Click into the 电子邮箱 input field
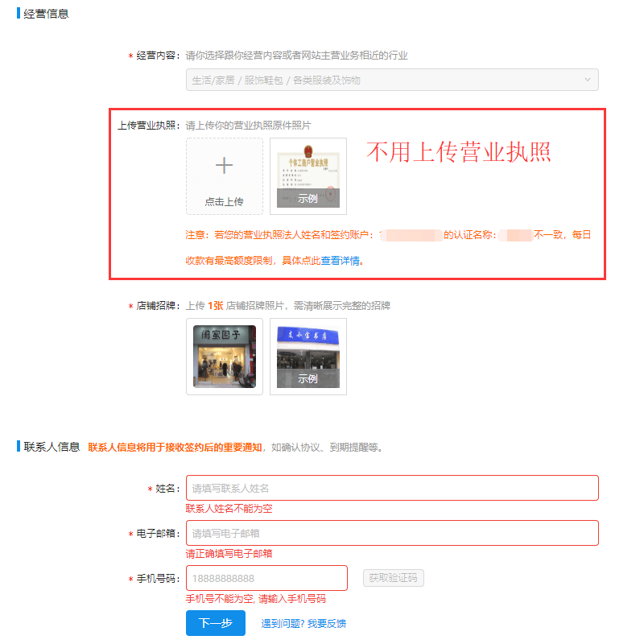 point(392,533)
